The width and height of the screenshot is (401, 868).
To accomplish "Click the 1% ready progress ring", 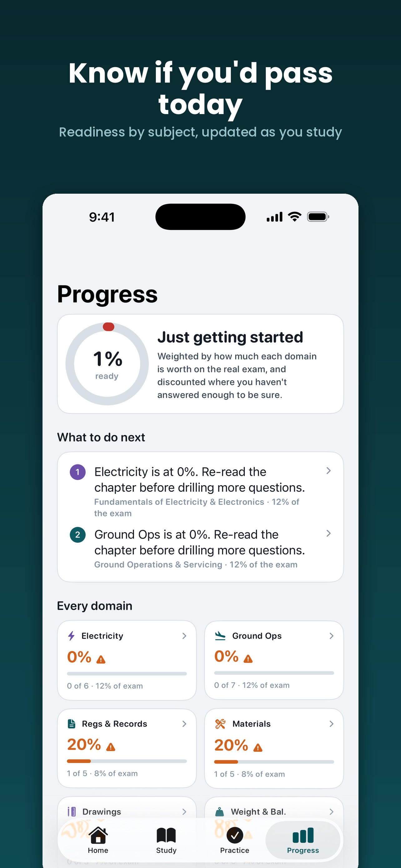I will click(107, 364).
